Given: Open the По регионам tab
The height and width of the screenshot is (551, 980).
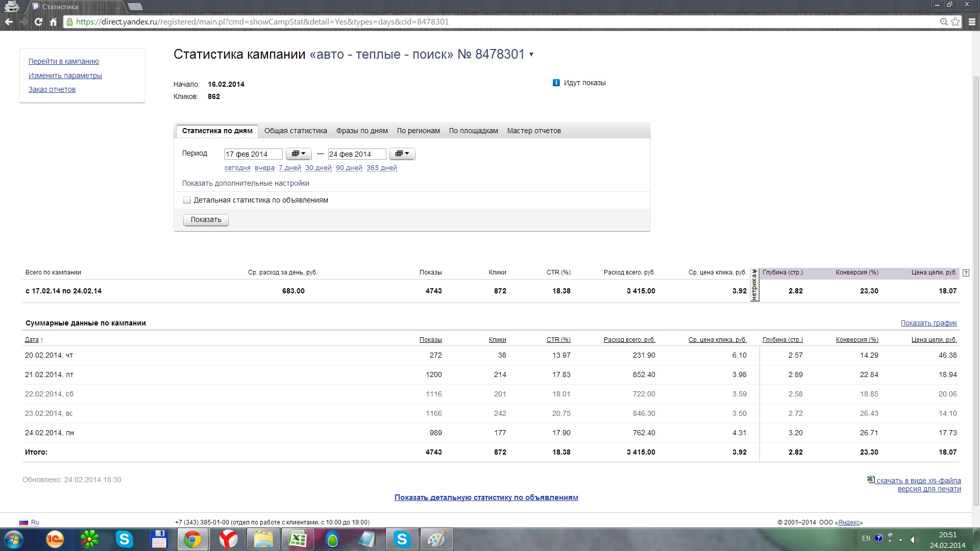Looking at the screenshot, I should click(x=418, y=131).
